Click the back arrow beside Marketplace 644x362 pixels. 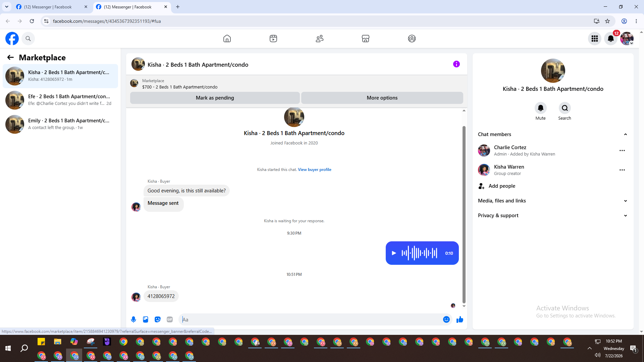tap(10, 58)
